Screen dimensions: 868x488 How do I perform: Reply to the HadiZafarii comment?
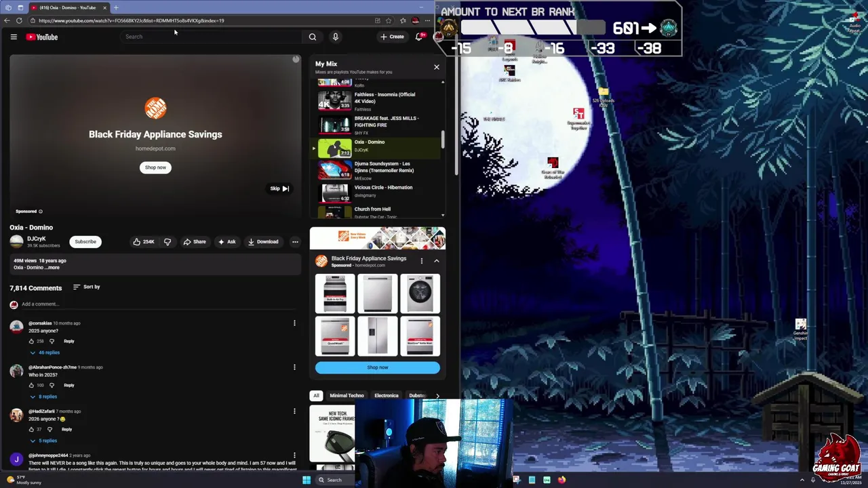tap(66, 429)
